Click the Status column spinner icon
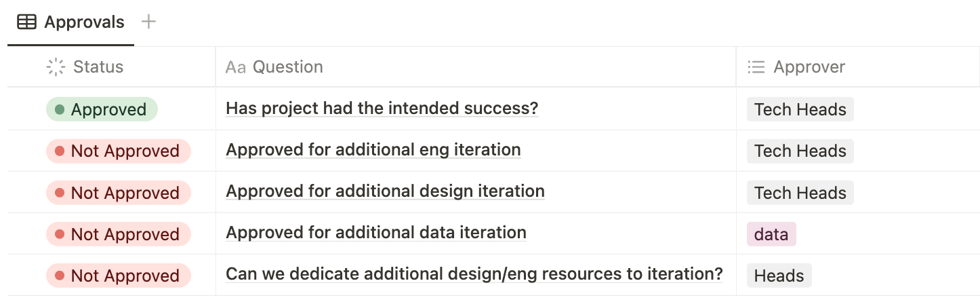Viewport: 980px width, 300px height. [56, 67]
